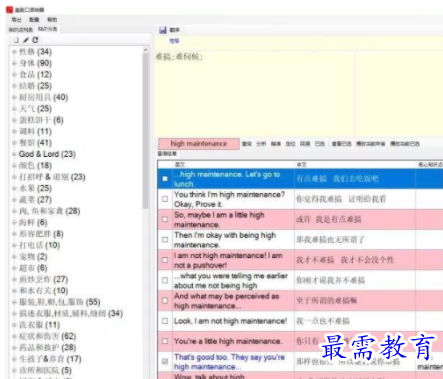Screen dimensions: 443x379
Task: Tick checkbox for 'So, maybe I am a little high' row
Action: pos(165,219)
